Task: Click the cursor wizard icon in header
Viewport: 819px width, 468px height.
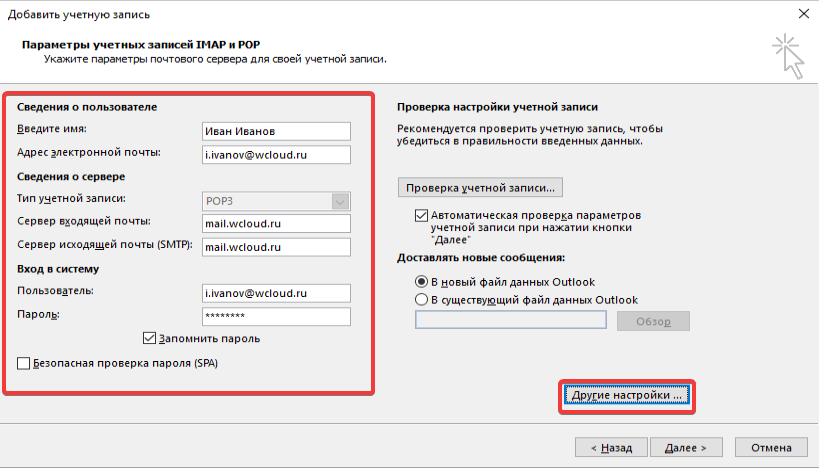Action: (x=788, y=55)
